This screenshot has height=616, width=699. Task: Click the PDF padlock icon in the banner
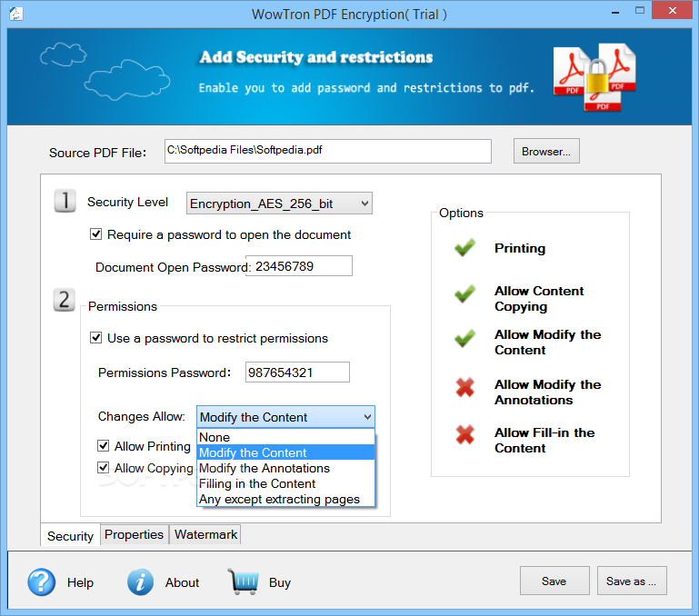pos(594,77)
